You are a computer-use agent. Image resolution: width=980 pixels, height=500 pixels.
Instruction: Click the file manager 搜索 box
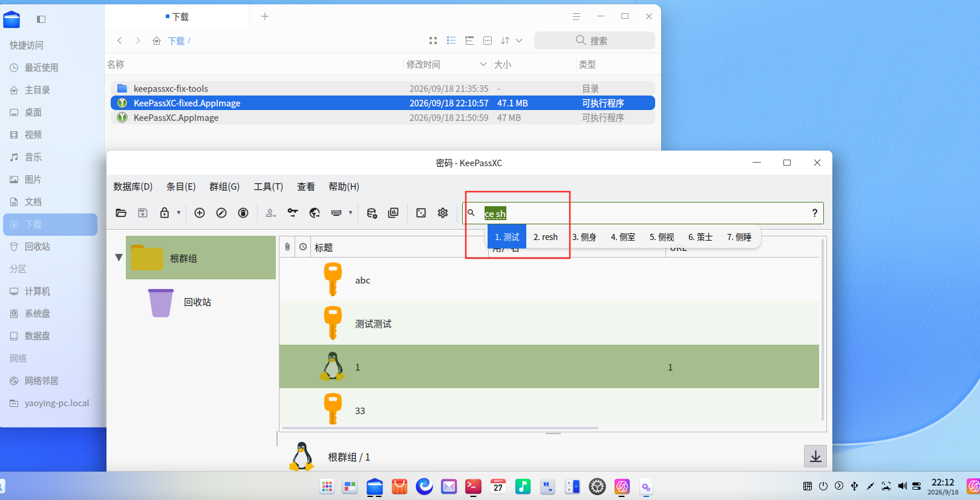click(x=595, y=41)
